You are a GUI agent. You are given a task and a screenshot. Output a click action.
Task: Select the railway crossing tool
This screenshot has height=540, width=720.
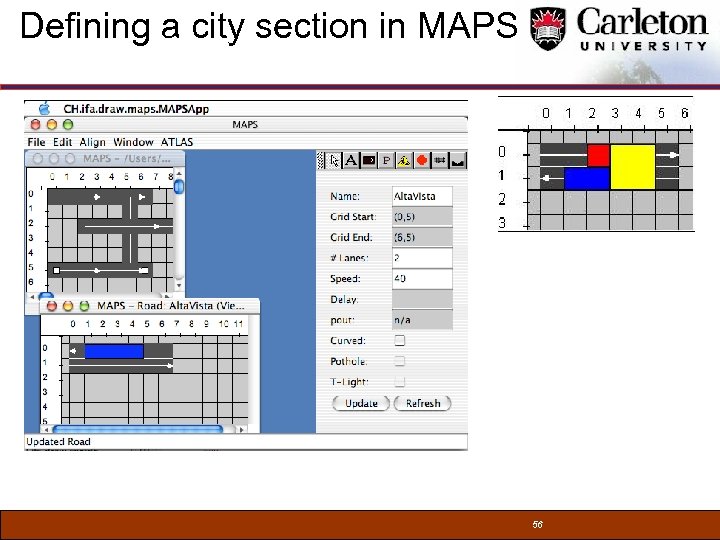[440, 160]
